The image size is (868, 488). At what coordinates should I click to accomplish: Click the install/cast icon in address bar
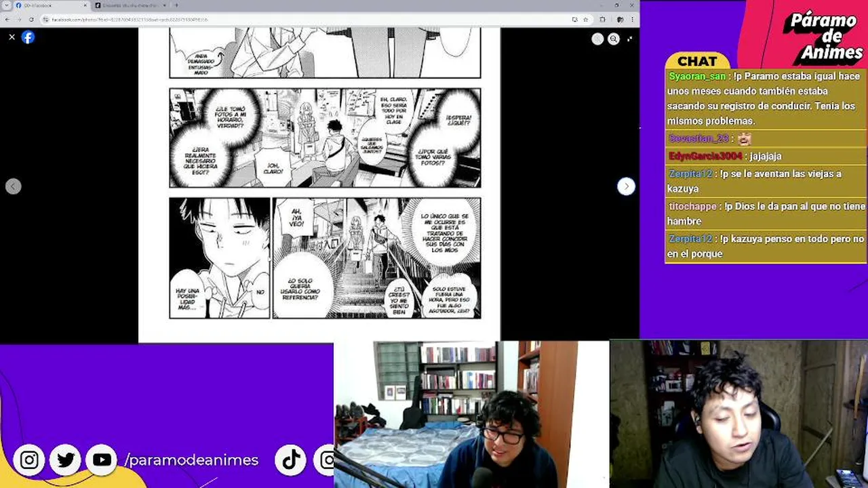(x=575, y=19)
